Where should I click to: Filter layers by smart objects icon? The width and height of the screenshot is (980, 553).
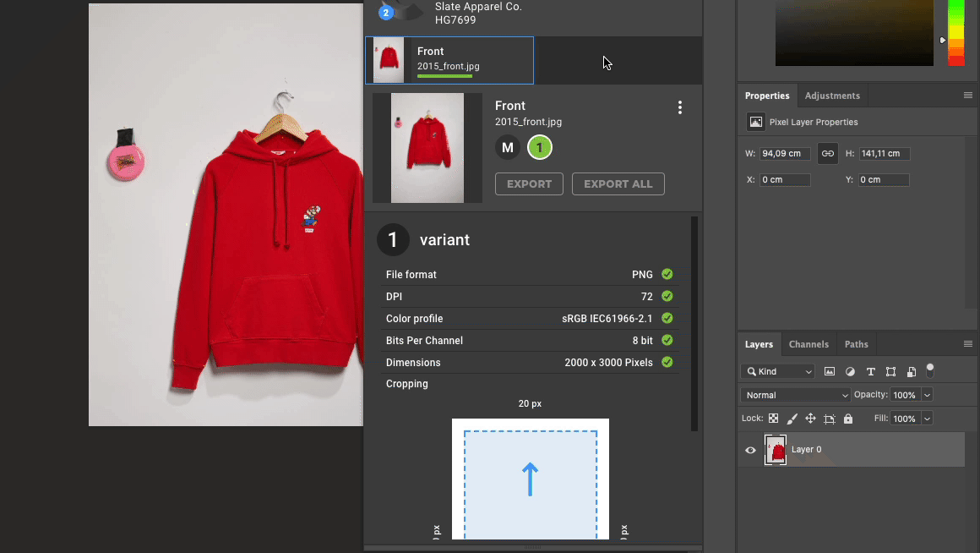click(911, 372)
